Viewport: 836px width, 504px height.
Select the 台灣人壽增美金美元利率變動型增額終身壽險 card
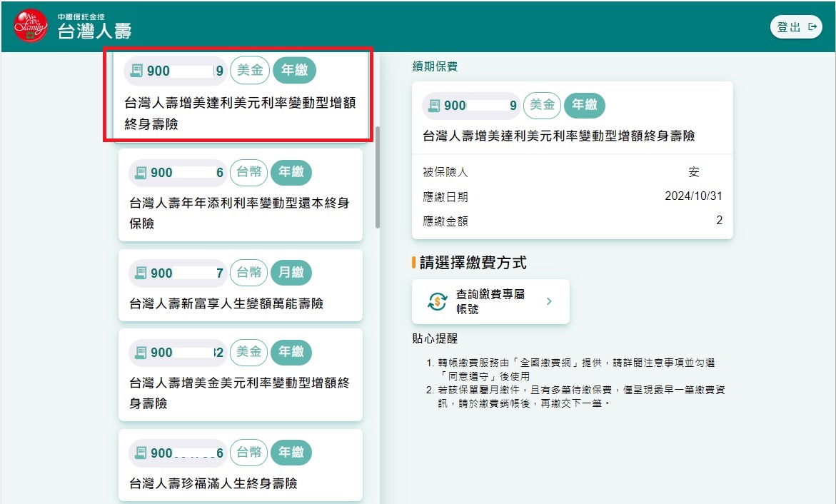[241, 375]
